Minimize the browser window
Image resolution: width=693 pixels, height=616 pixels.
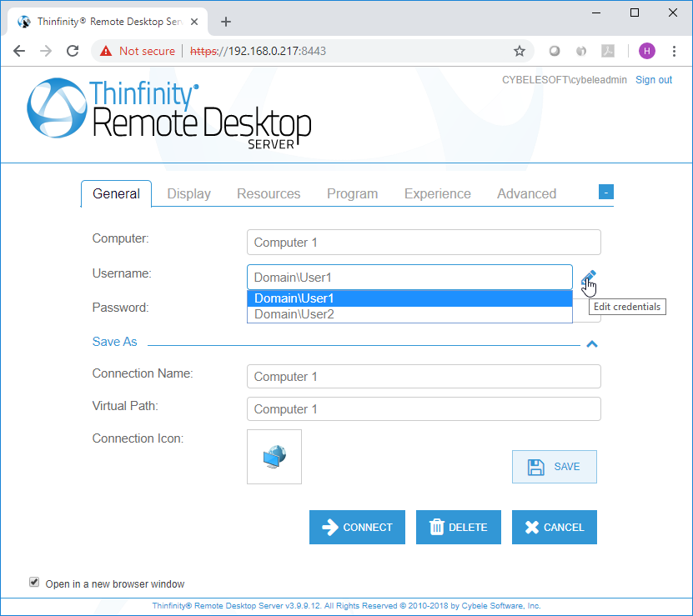pos(596,13)
